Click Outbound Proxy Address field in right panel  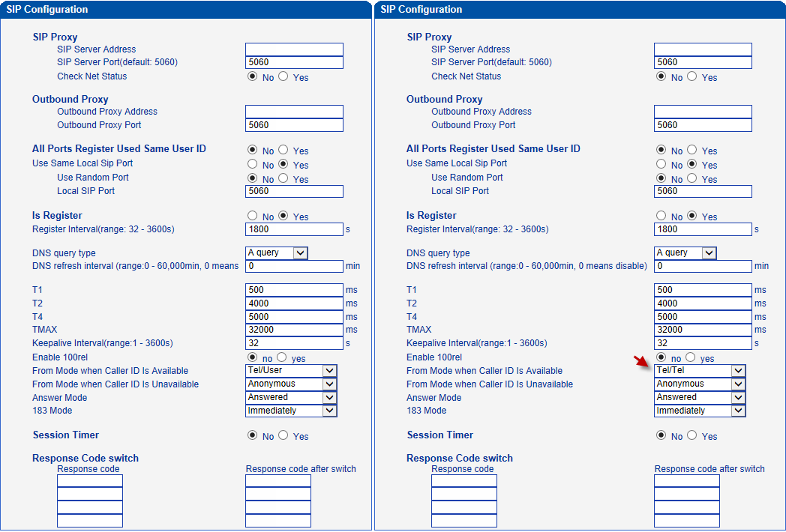703,112
